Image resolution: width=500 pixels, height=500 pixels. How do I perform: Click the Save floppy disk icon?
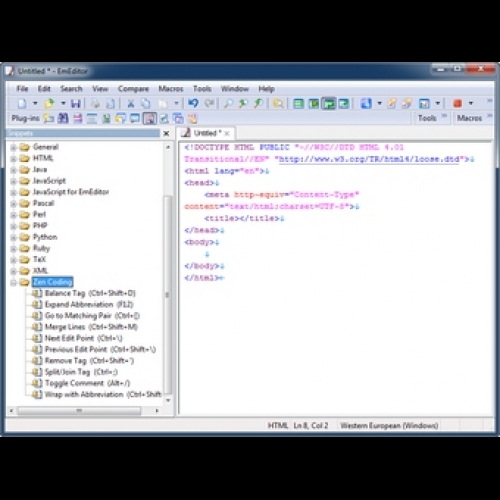[76, 104]
